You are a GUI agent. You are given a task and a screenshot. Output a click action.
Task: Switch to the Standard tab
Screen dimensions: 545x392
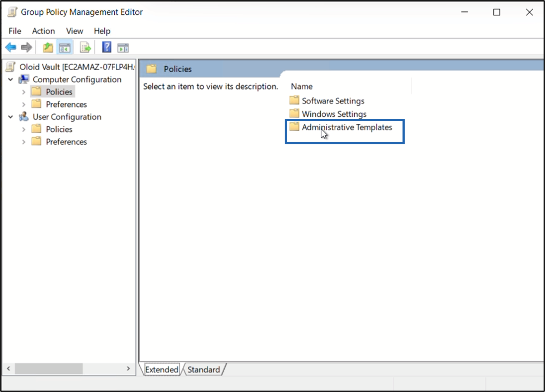[204, 370]
